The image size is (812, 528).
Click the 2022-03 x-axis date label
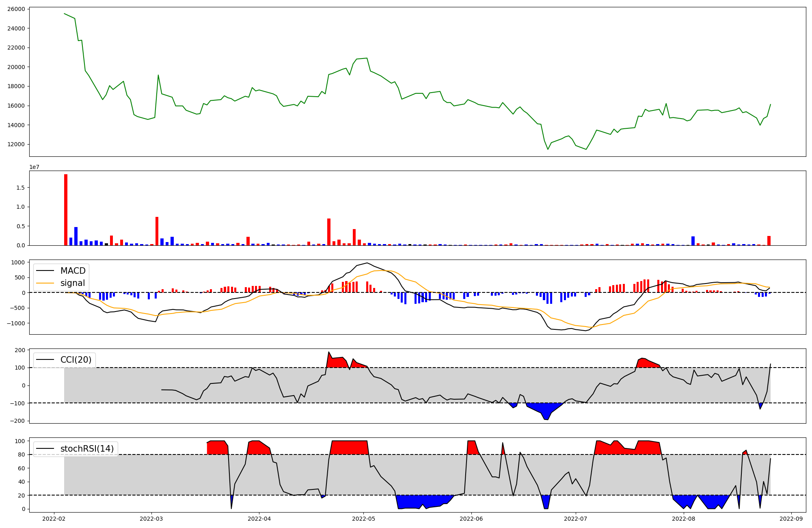151,518
